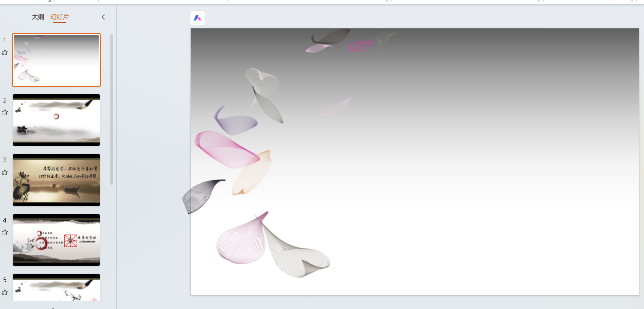This screenshot has width=644, height=309.
Task: Click the star icon beside slide 1
Action: point(5,52)
